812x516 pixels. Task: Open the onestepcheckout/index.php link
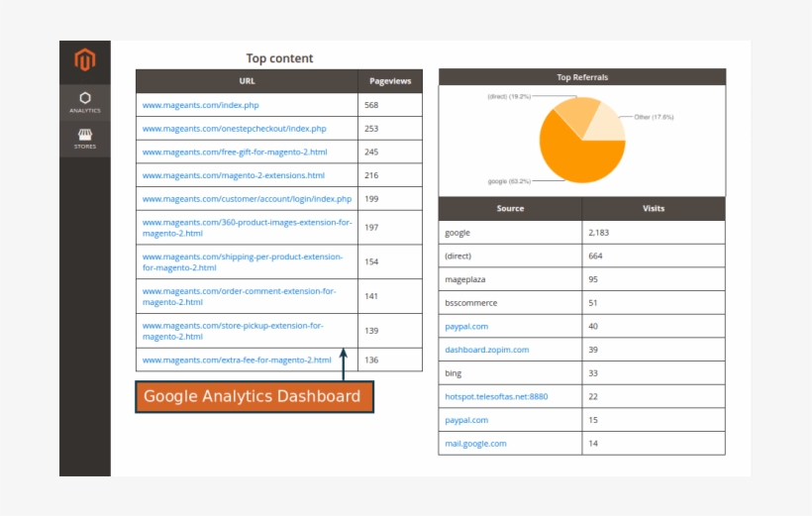(x=234, y=129)
